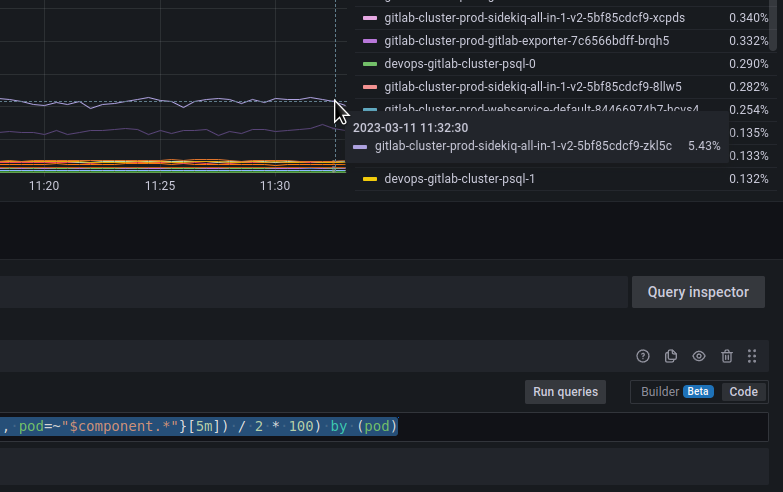Click red swatch for sidekiq 8llw5 series
Screen dimensions: 783x492
pyautogui.click(x=370, y=87)
